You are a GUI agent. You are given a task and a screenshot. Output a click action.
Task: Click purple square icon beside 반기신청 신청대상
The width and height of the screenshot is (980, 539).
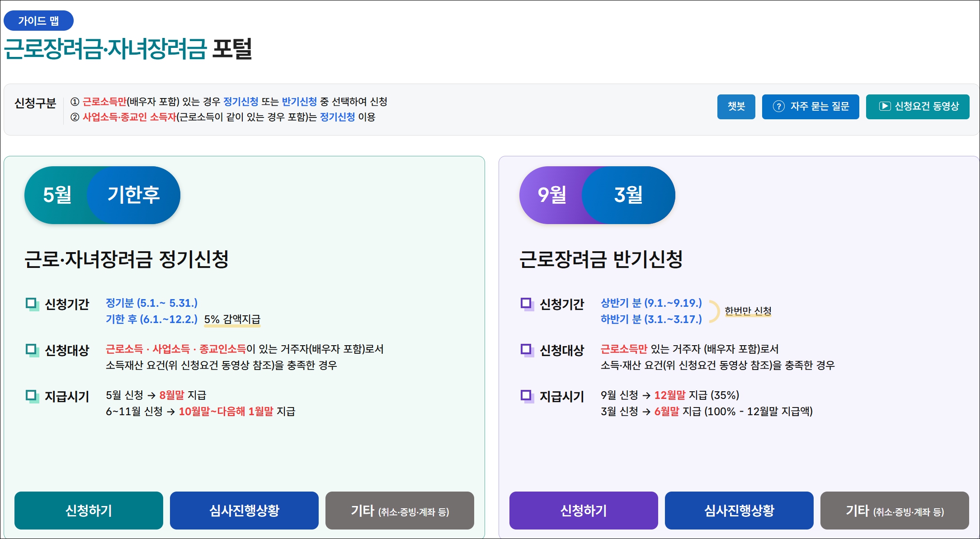[527, 350]
